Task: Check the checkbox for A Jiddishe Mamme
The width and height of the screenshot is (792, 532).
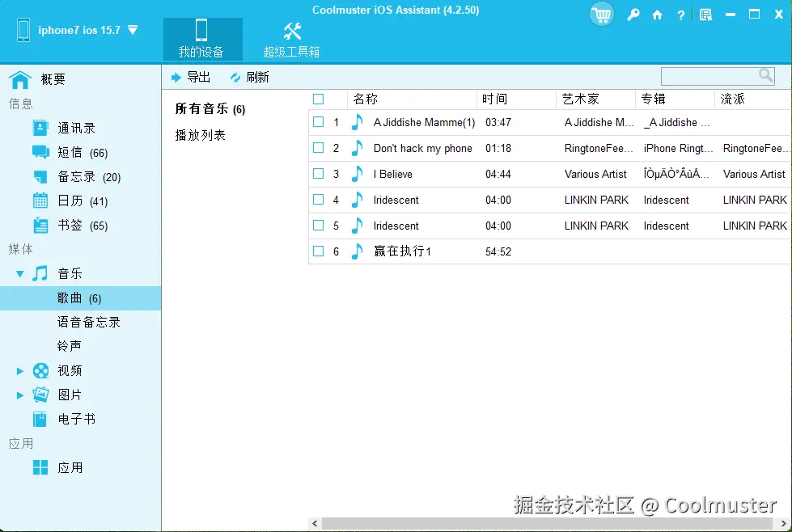Action: (318, 122)
